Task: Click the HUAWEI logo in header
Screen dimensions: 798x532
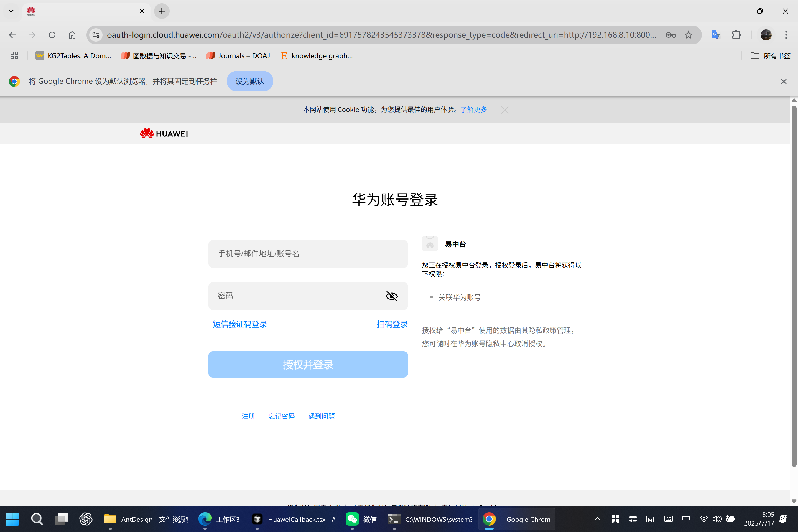Action: (x=164, y=133)
